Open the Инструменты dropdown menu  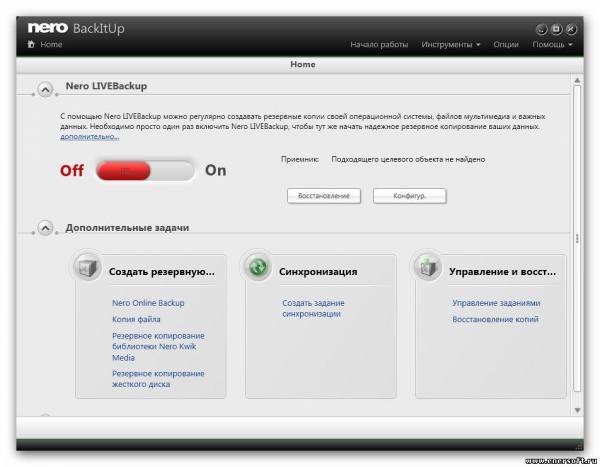[x=450, y=44]
